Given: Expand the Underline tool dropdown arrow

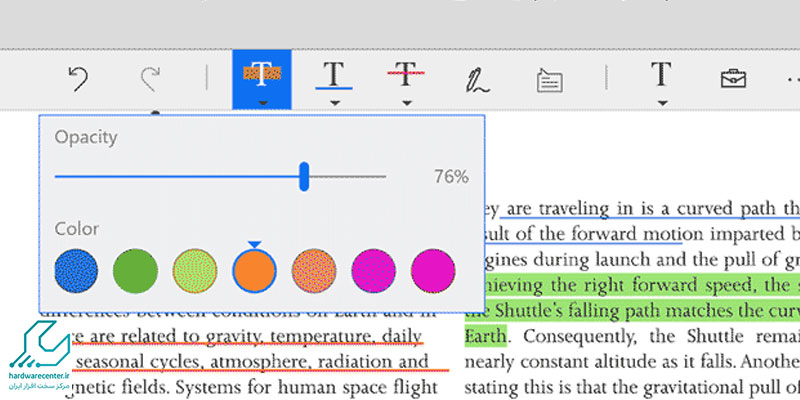Looking at the screenshot, I should tap(334, 102).
